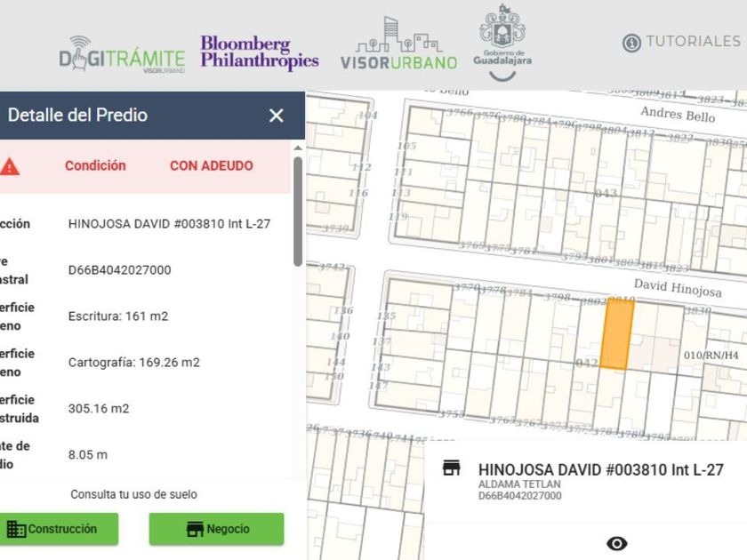The width and height of the screenshot is (747, 560).
Task: Click the Condición label
Action: (95, 165)
